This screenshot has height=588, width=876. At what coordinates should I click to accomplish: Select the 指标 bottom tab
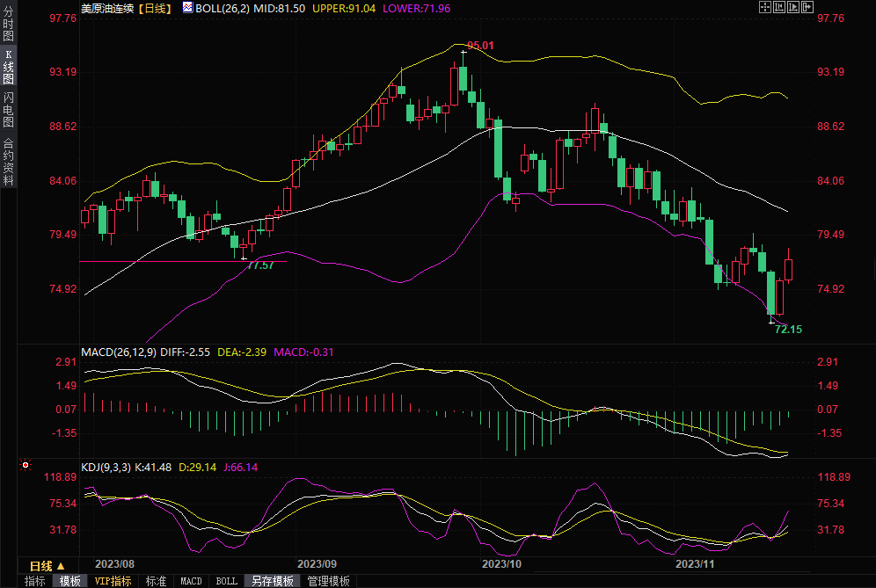click(34, 581)
